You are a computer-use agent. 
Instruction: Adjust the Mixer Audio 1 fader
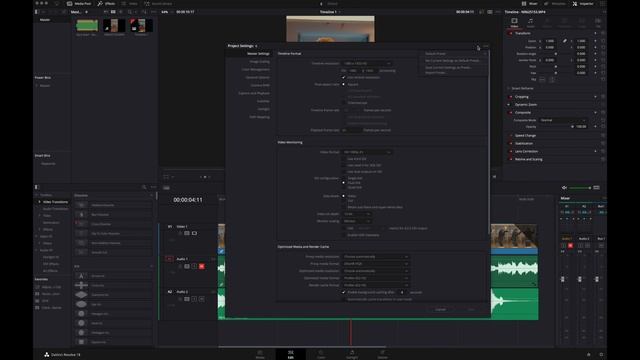[563, 279]
